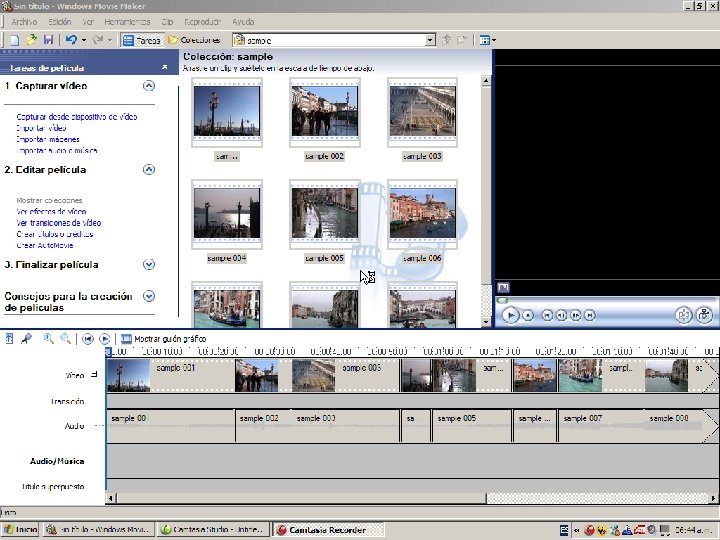Click the Split clip button in preview

(683, 315)
